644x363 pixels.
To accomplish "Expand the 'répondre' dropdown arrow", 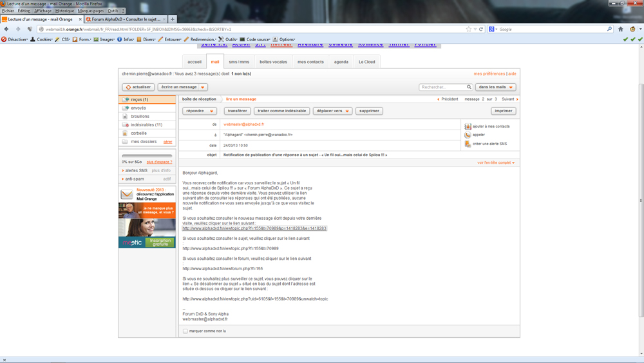I will pyautogui.click(x=211, y=111).
